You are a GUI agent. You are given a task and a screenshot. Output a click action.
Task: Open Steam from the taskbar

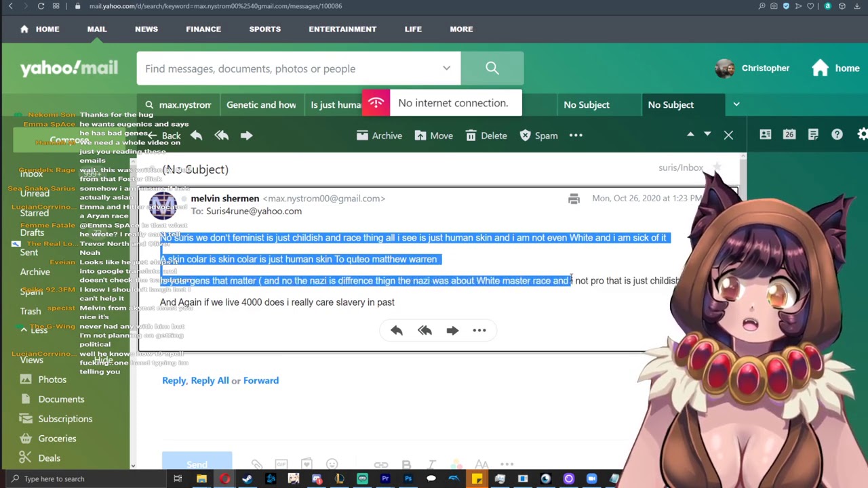pos(247,479)
